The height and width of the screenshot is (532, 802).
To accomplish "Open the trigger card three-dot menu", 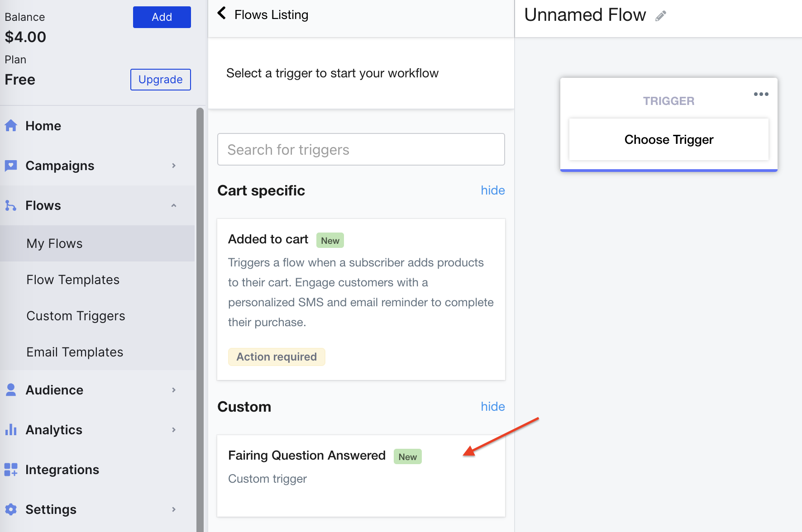I will tap(761, 94).
